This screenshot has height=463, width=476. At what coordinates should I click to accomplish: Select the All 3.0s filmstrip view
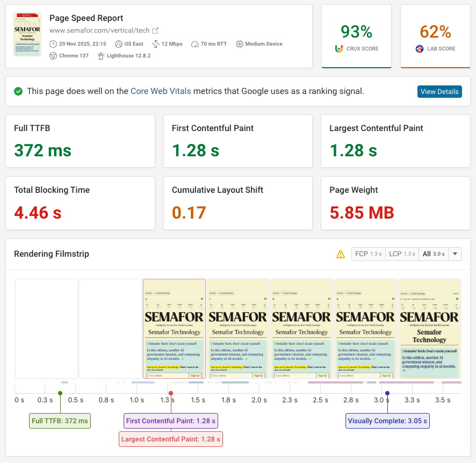point(434,254)
